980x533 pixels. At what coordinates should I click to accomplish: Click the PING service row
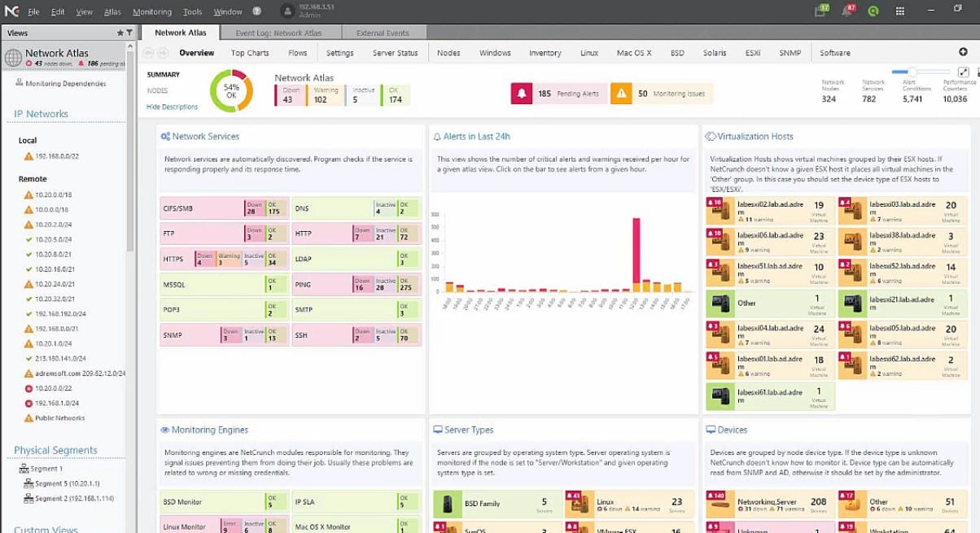357,285
